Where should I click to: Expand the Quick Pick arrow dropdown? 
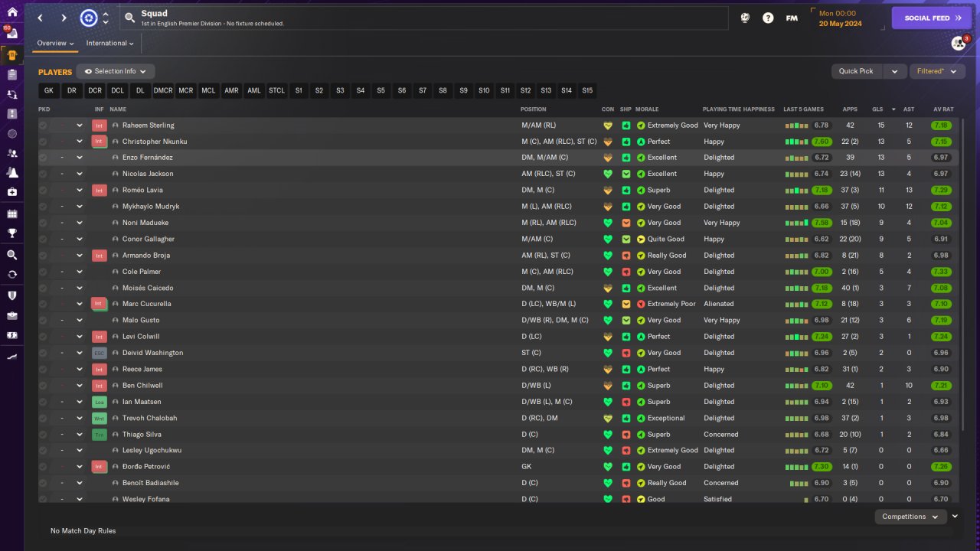click(894, 71)
